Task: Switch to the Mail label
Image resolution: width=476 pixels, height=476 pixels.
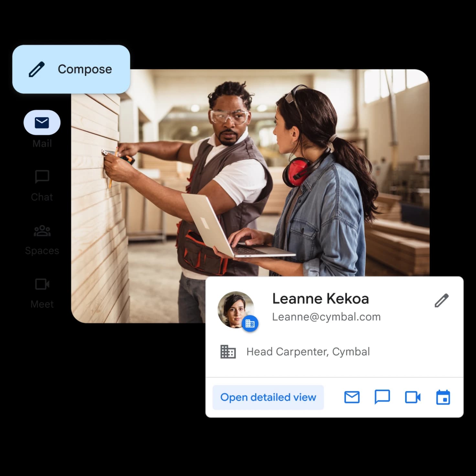Action: [x=42, y=143]
